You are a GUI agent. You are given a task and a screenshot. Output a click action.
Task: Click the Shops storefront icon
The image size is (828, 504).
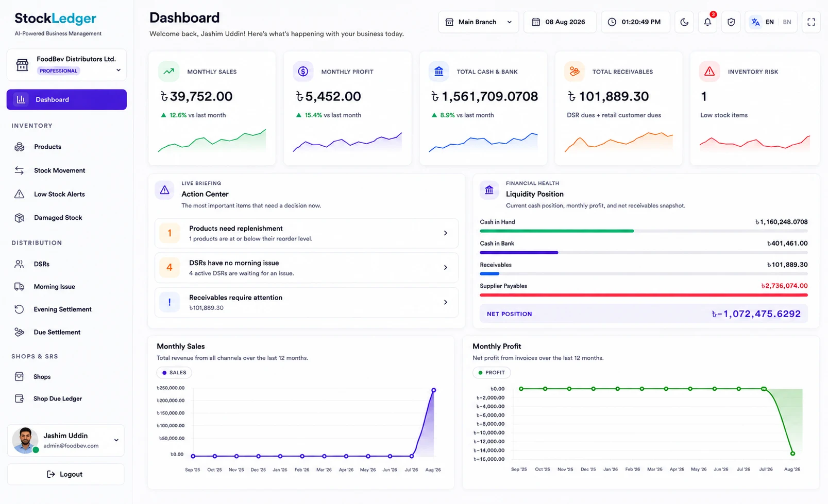[x=20, y=377]
